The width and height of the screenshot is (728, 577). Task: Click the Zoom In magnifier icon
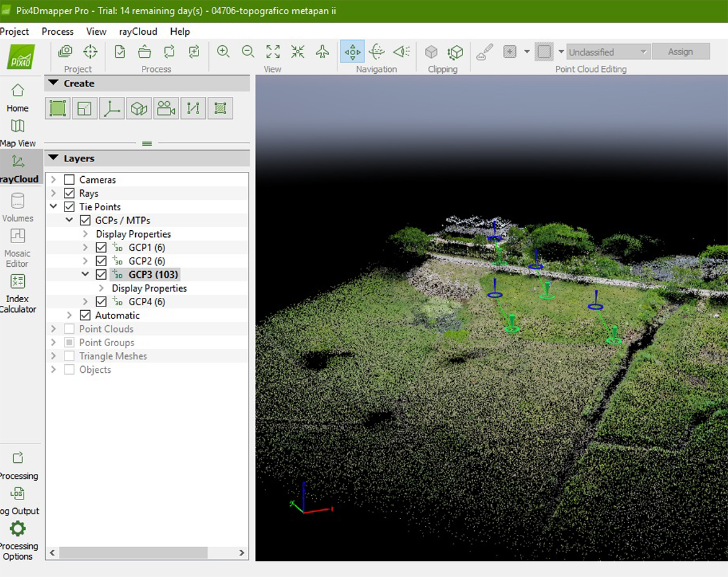tap(223, 52)
